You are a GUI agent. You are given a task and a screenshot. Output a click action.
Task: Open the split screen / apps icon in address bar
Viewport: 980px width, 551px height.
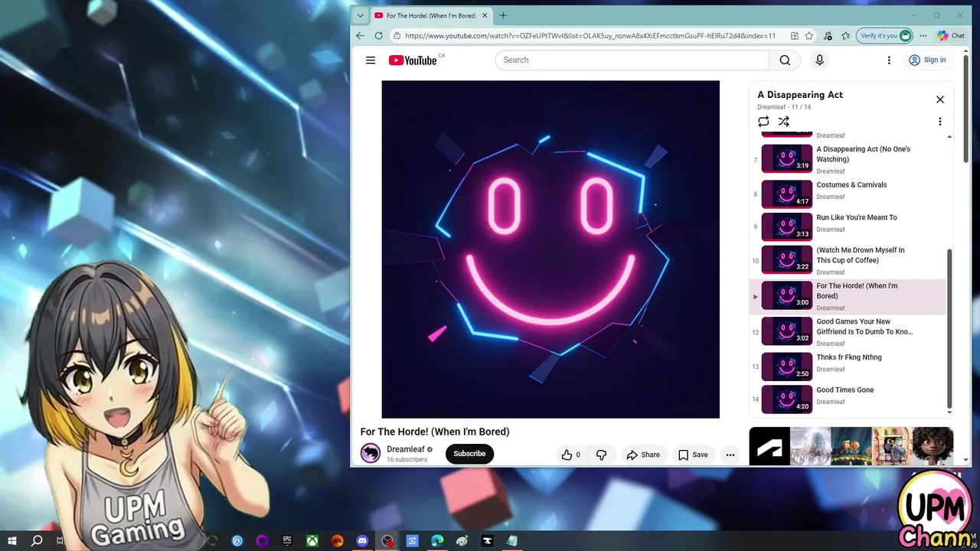click(x=795, y=36)
